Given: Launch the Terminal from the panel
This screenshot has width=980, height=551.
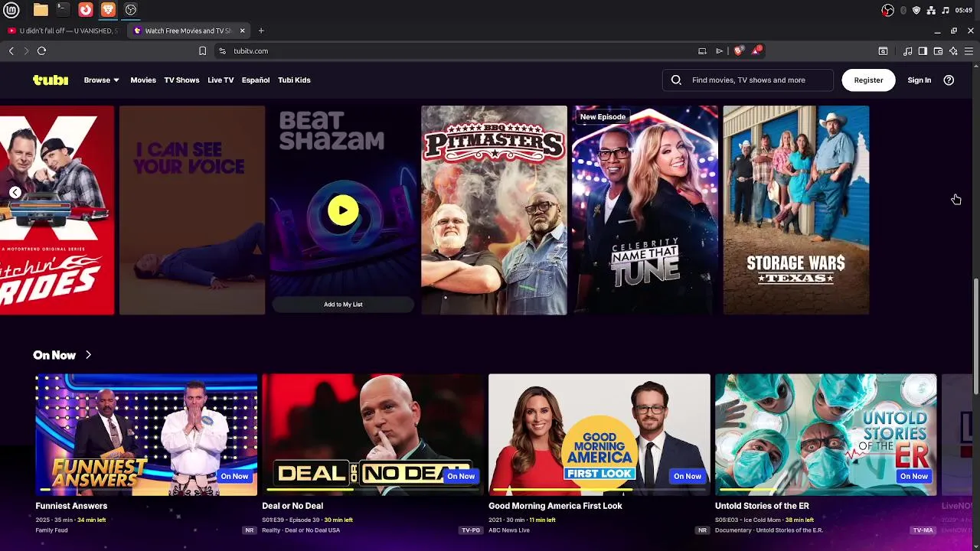Looking at the screenshot, I should click(63, 10).
